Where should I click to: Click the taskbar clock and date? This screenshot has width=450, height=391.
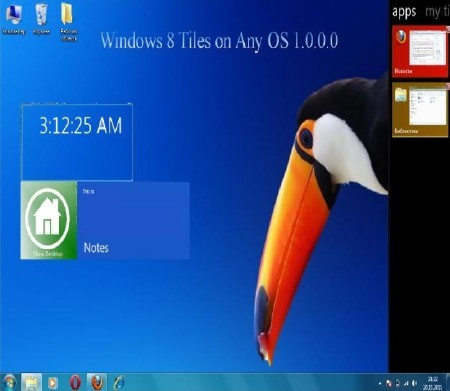pyautogui.click(x=432, y=383)
